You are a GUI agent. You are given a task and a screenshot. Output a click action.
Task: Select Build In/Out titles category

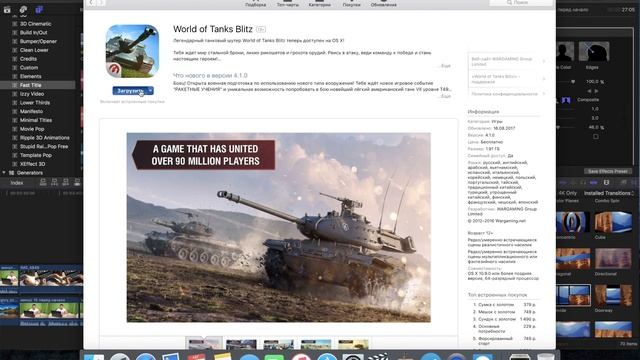[33, 33]
